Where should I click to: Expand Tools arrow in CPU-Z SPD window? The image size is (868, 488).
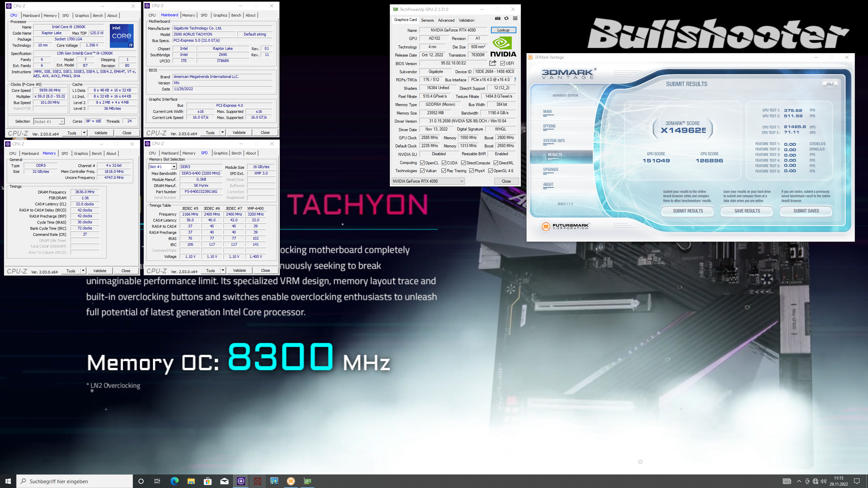point(223,270)
